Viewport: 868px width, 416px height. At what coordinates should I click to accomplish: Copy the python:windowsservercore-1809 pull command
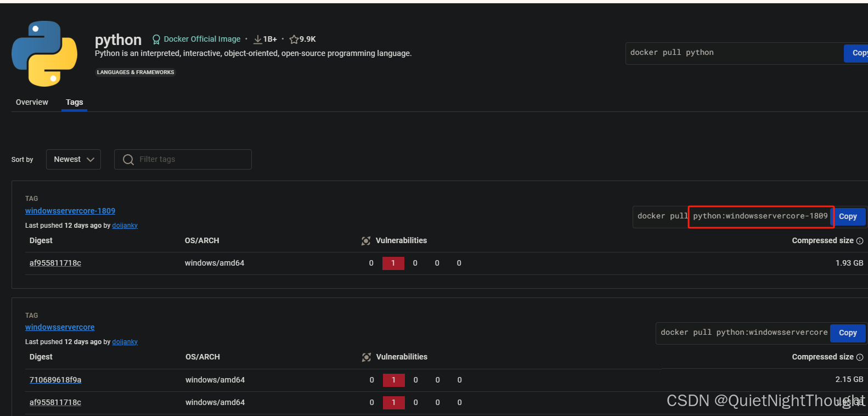coord(848,217)
